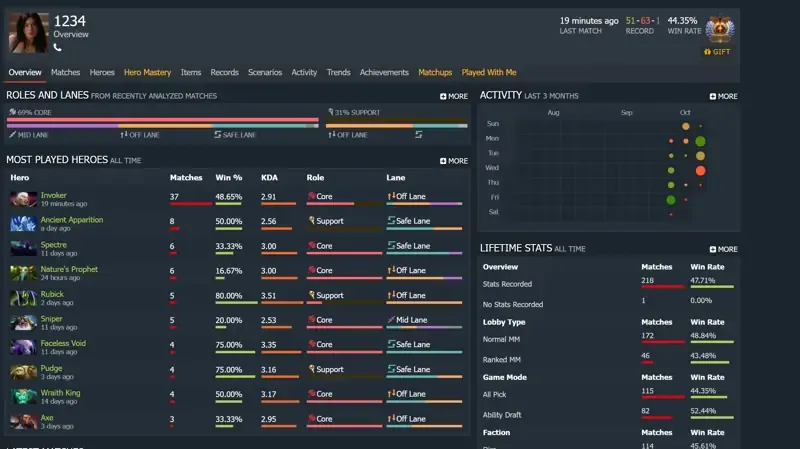Viewport: 800px width, 449px height.
Task: Open the Achievements tab
Action: pos(384,72)
